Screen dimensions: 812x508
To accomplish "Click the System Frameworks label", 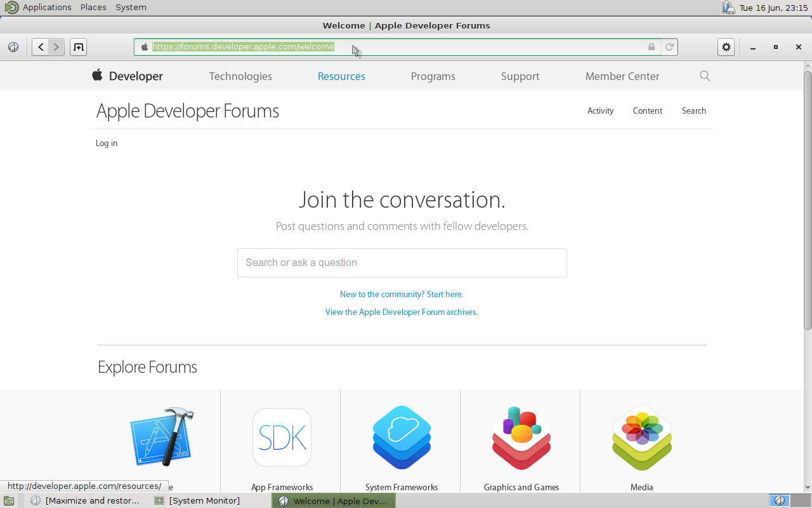I will click(402, 487).
